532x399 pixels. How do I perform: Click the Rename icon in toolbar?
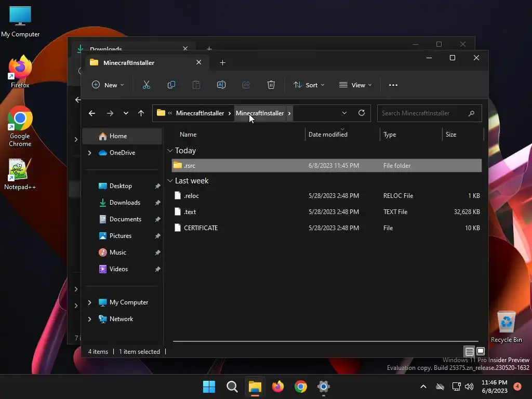tap(221, 85)
